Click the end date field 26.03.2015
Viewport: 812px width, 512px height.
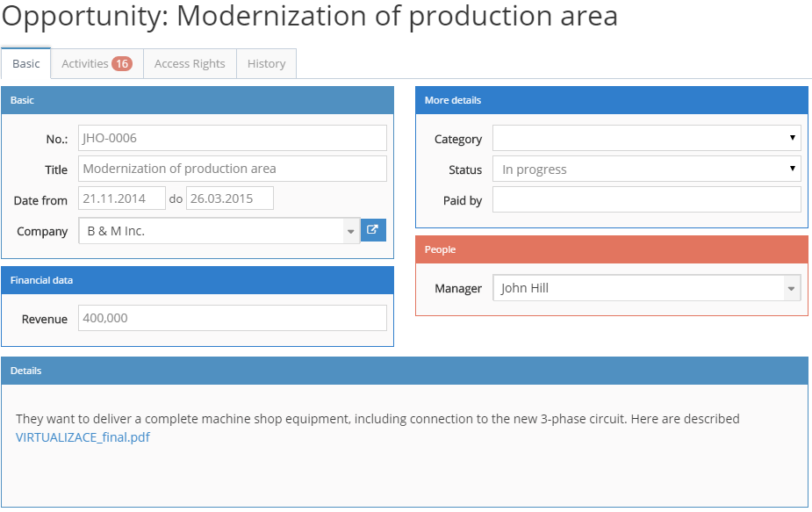(x=230, y=198)
